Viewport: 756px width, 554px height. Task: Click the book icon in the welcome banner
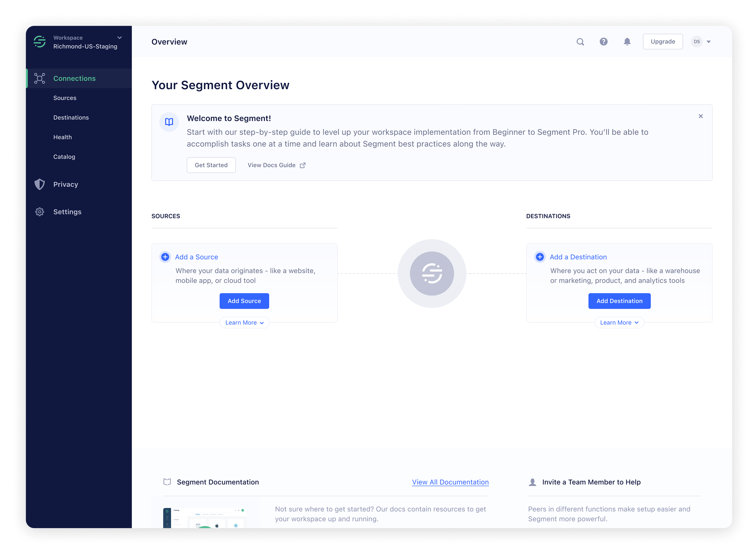coord(169,122)
